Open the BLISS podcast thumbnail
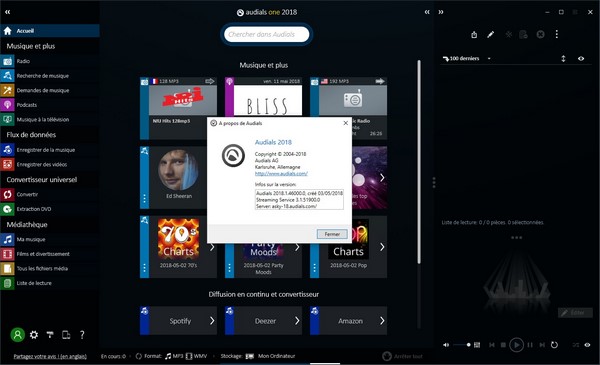This screenshot has height=365, width=600. pos(268,100)
